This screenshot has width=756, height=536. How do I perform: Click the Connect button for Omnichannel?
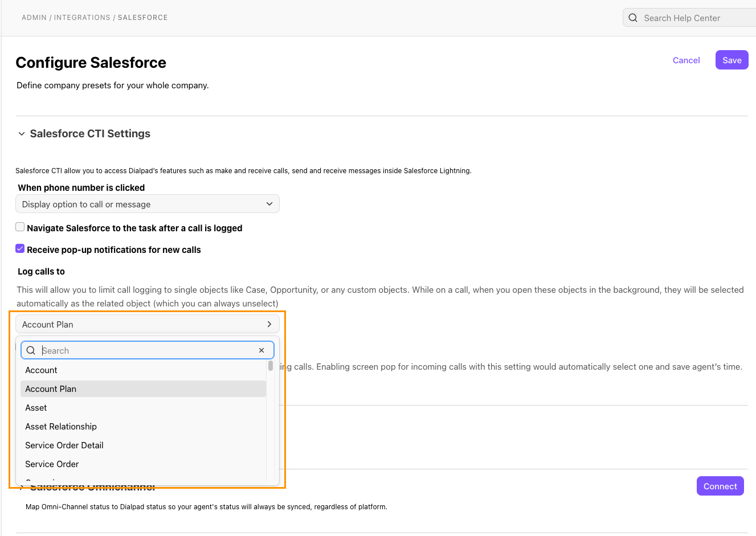pyautogui.click(x=720, y=486)
